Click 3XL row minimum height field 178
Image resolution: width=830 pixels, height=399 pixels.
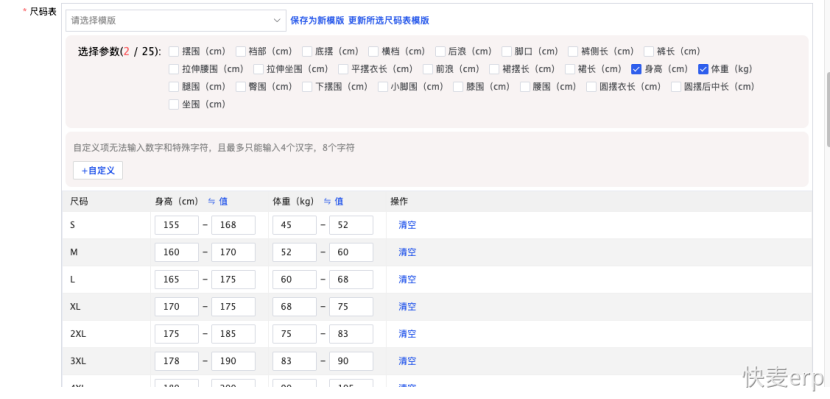pos(177,361)
